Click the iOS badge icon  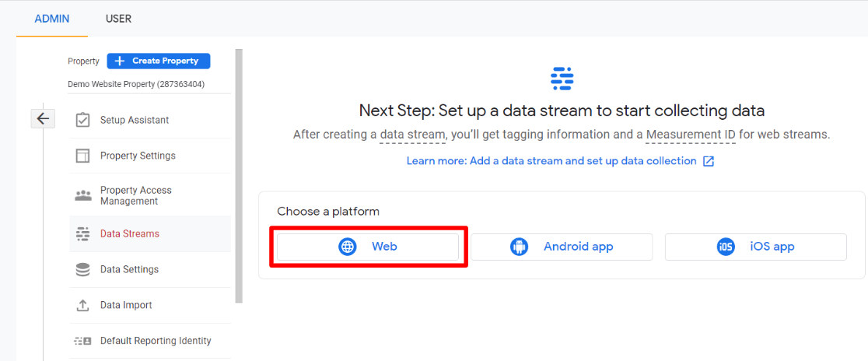pos(726,247)
